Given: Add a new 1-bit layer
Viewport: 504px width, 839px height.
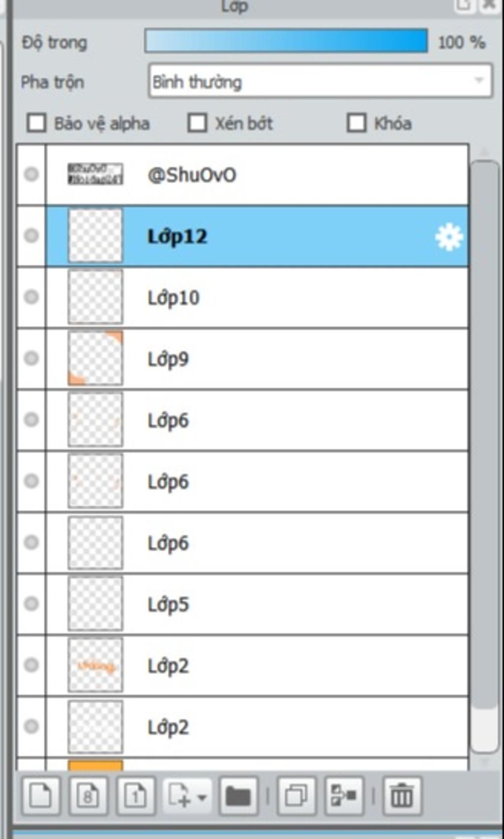Looking at the screenshot, I should (x=136, y=796).
